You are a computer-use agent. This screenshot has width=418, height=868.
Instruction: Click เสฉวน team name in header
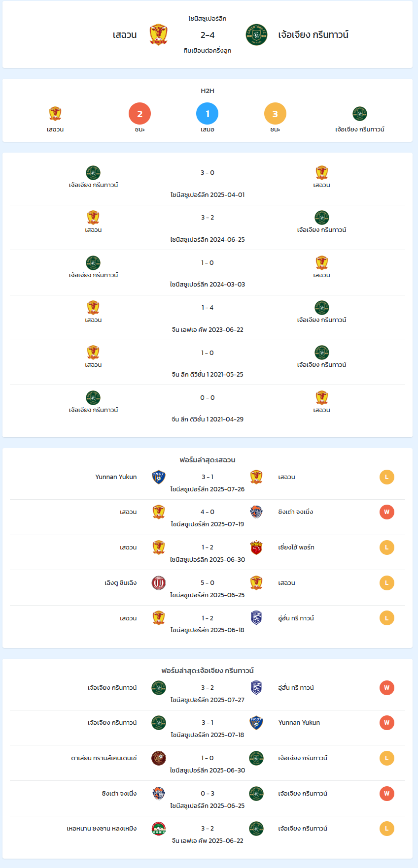(x=125, y=35)
